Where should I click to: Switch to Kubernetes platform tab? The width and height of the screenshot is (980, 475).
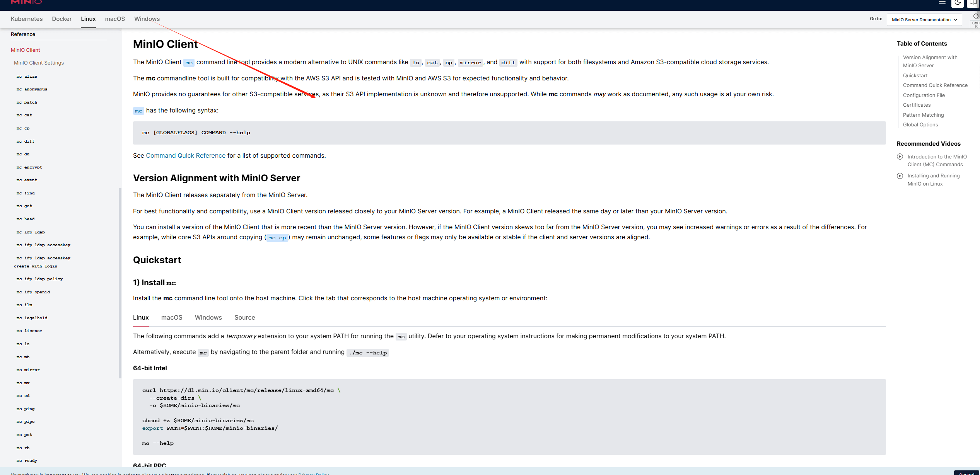coord(27,19)
